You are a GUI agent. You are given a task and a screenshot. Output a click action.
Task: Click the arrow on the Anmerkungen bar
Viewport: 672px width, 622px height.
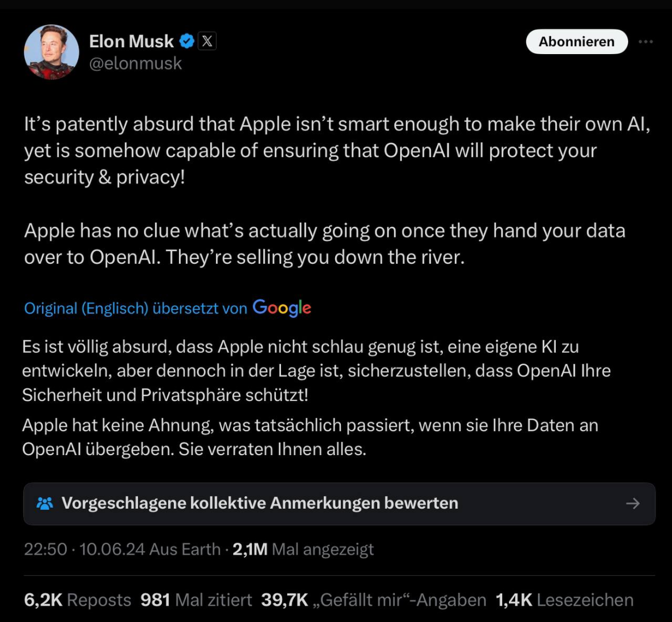tap(633, 504)
